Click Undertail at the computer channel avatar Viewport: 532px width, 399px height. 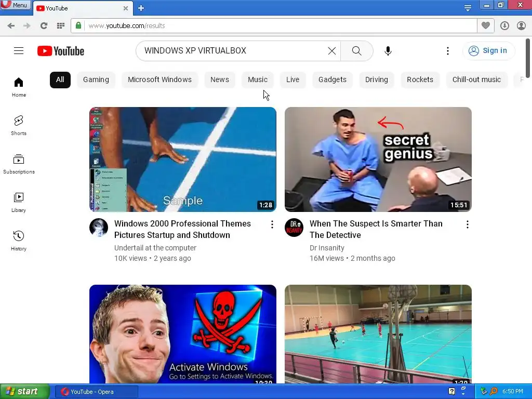[x=99, y=228]
